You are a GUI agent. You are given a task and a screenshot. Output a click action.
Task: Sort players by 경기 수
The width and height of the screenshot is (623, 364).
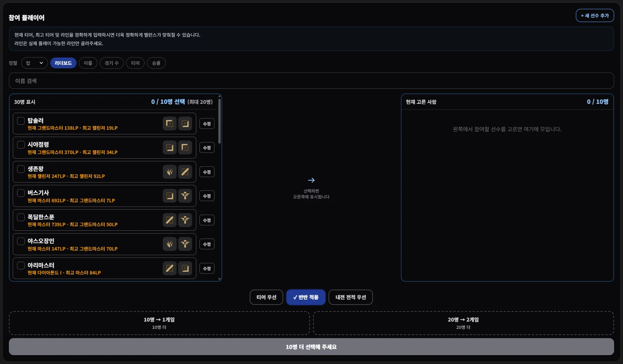(x=112, y=63)
